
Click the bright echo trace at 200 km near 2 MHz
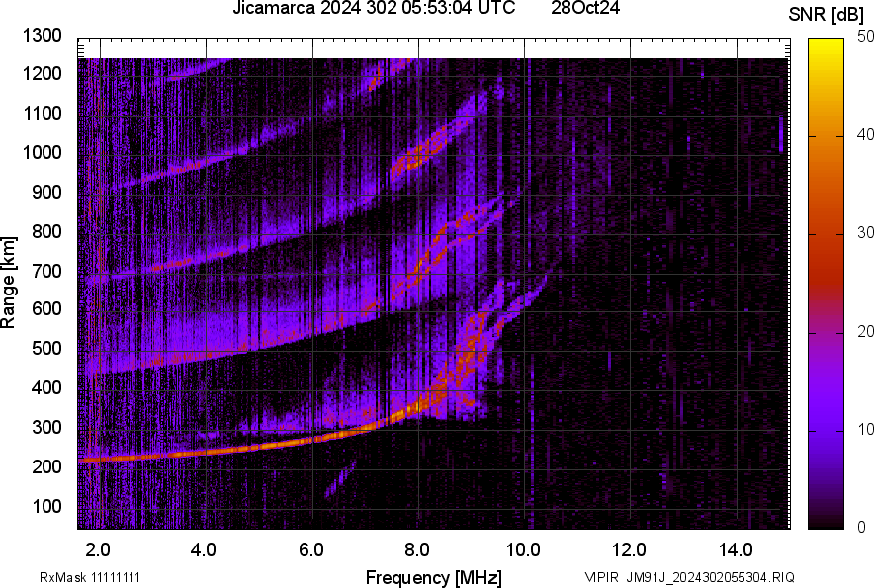click(x=100, y=460)
